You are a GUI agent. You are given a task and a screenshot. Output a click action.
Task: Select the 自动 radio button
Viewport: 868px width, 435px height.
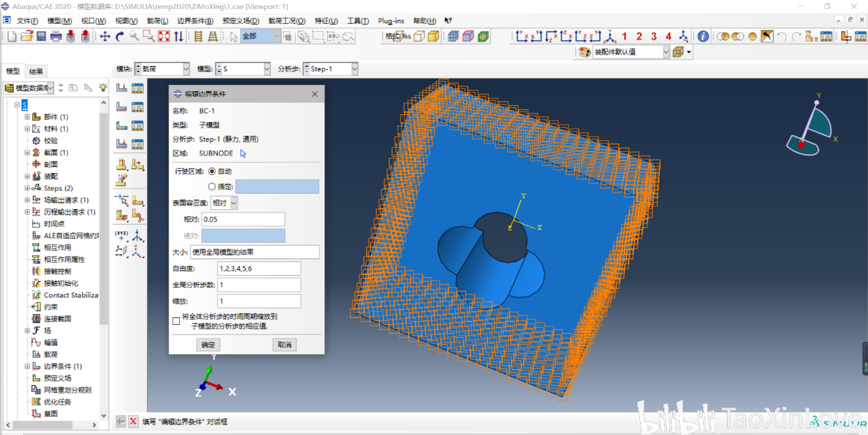coord(212,171)
